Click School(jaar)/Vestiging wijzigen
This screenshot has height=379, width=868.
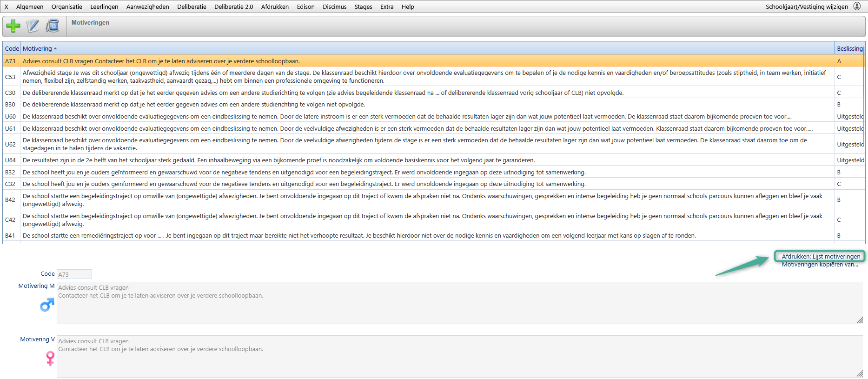tap(807, 7)
